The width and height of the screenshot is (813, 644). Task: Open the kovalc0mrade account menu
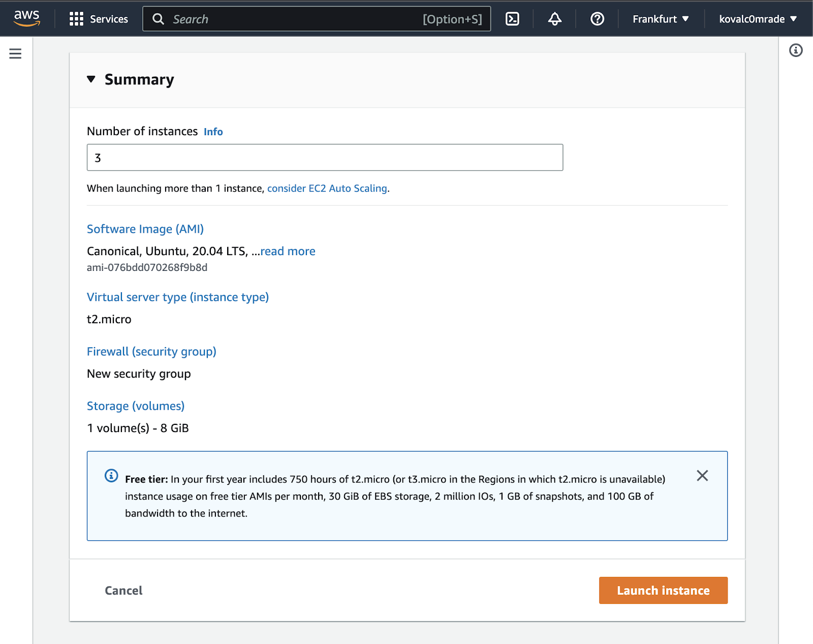coord(758,19)
